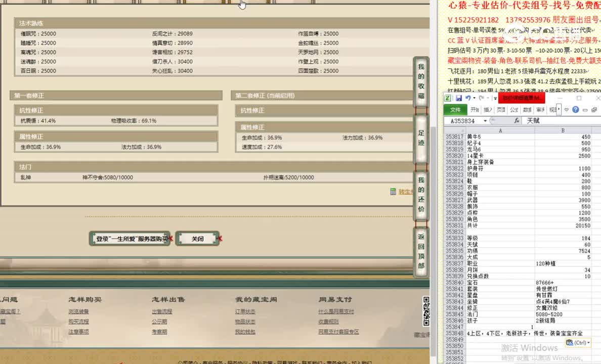Open the 文件 menu in Excel
The image size is (601, 364).
(457, 109)
